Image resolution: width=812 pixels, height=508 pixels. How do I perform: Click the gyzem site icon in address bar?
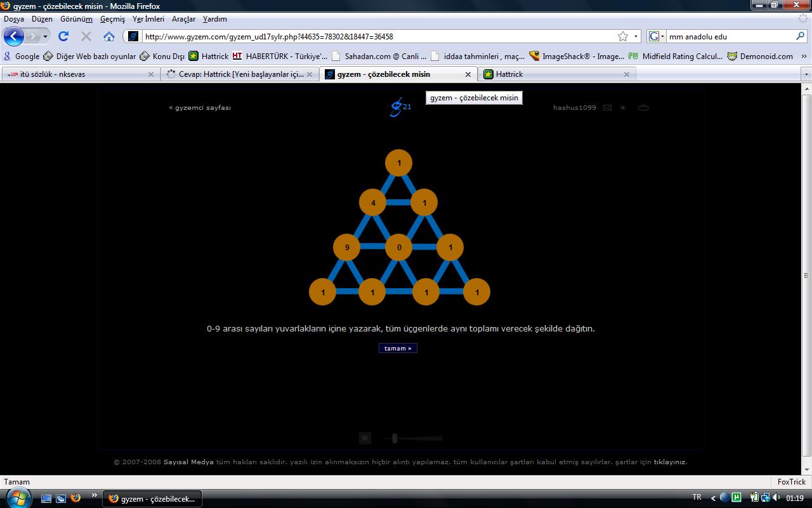point(133,36)
